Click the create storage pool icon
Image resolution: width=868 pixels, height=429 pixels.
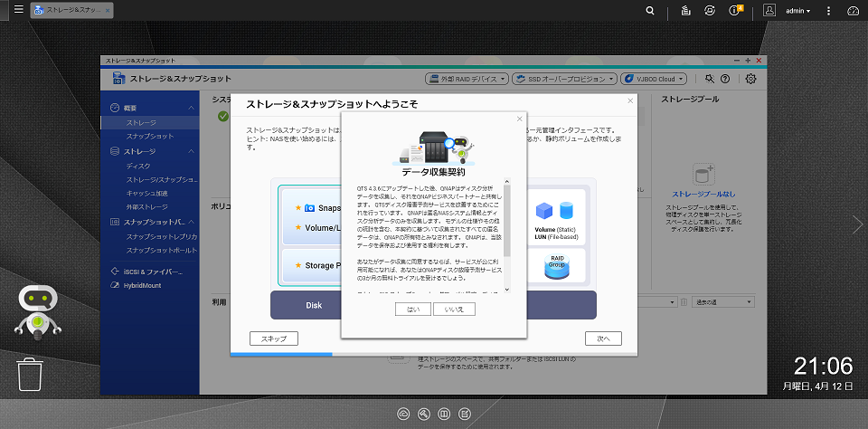[704, 175]
